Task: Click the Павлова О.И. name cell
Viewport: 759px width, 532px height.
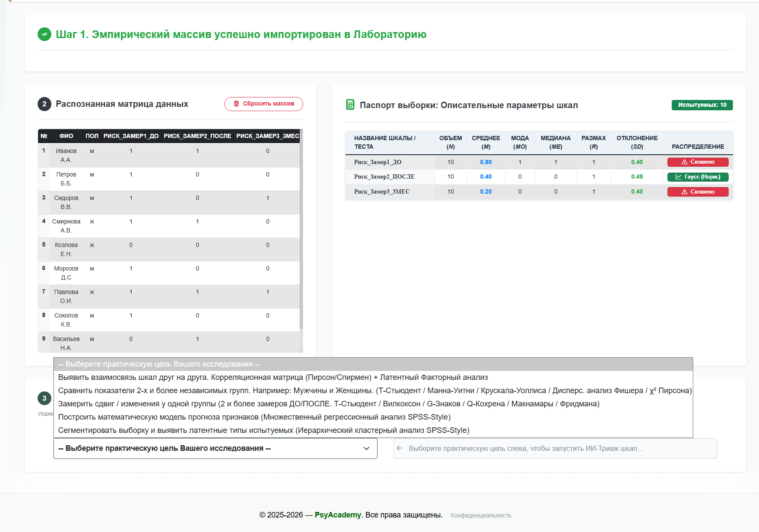Action: (x=66, y=297)
